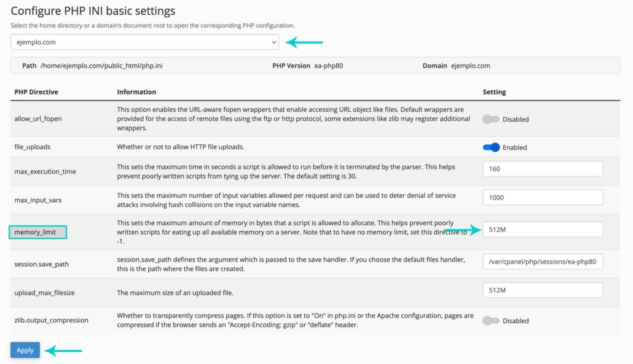Click the ea-php80 PHP Version value
Viewport: 633px width, 364px height.
point(329,66)
